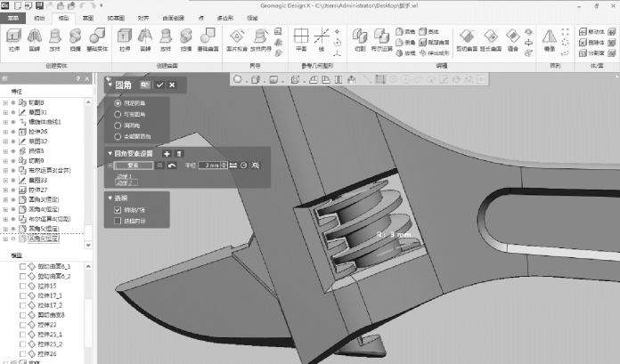
Task: Uncheck the first checkbox under 选项
Action: (x=118, y=210)
